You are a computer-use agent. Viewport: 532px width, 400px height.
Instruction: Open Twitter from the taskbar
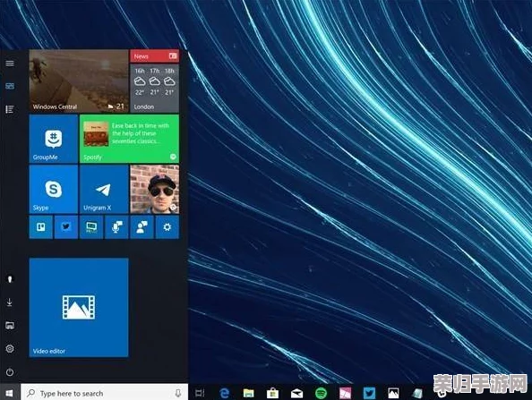370,393
